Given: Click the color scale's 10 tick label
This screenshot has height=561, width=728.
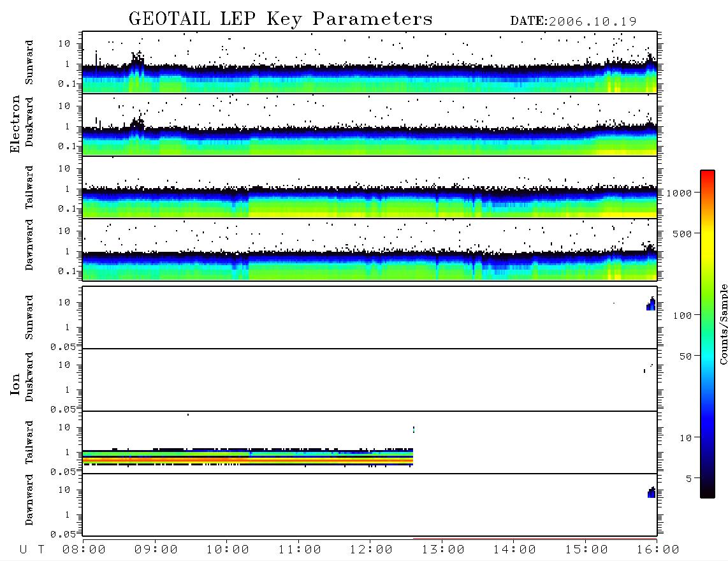Looking at the screenshot, I should (x=685, y=438).
